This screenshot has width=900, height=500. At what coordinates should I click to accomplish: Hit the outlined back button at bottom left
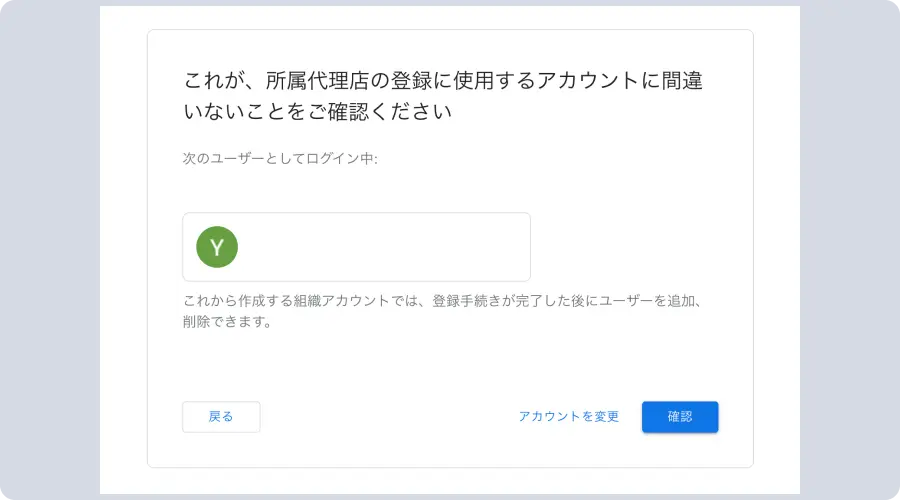point(221,417)
